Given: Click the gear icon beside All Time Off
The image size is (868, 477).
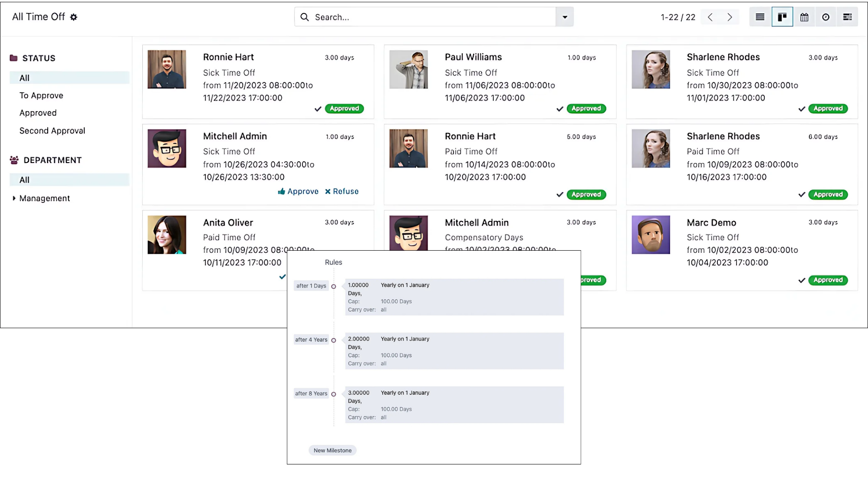Looking at the screenshot, I should click(x=74, y=17).
